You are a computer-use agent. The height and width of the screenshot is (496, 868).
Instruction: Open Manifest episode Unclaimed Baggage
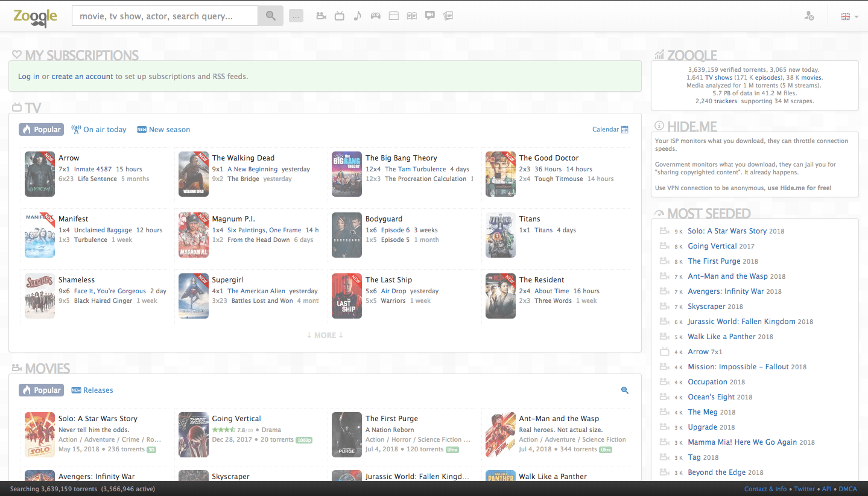pyautogui.click(x=103, y=231)
